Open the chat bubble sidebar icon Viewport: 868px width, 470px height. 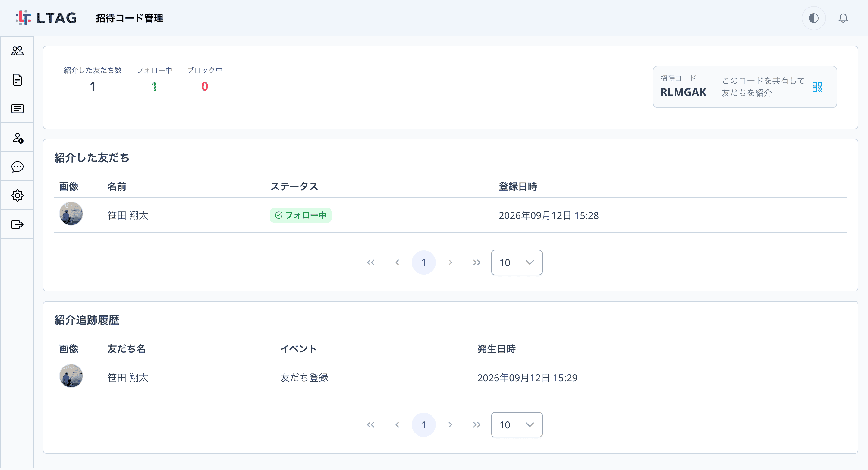[x=17, y=167]
